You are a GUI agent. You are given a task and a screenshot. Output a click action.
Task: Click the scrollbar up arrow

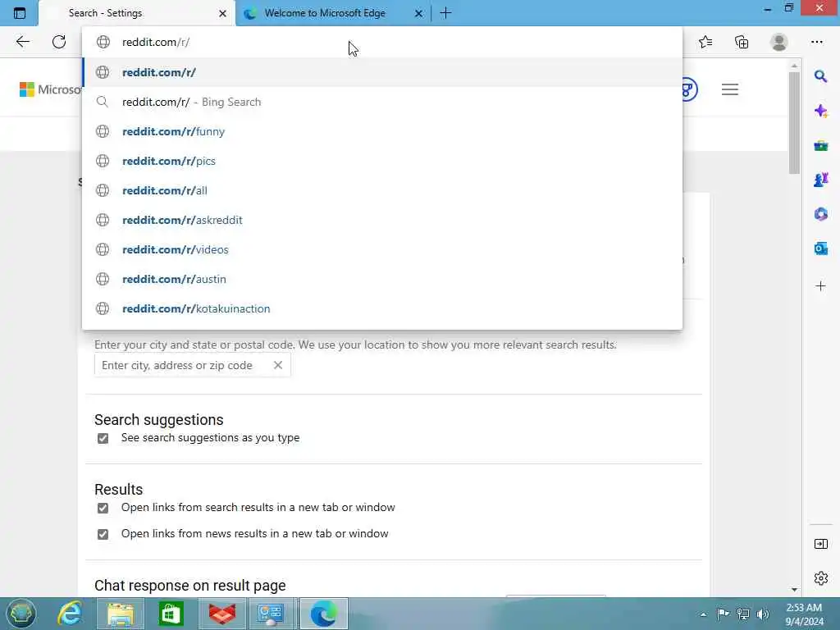[794, 66]
